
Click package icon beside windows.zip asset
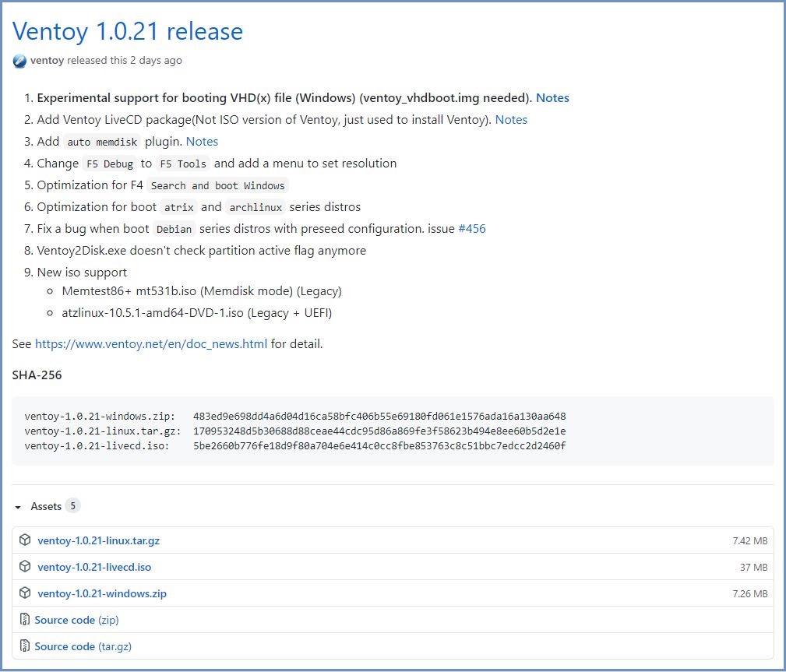(x=25, y=593)
